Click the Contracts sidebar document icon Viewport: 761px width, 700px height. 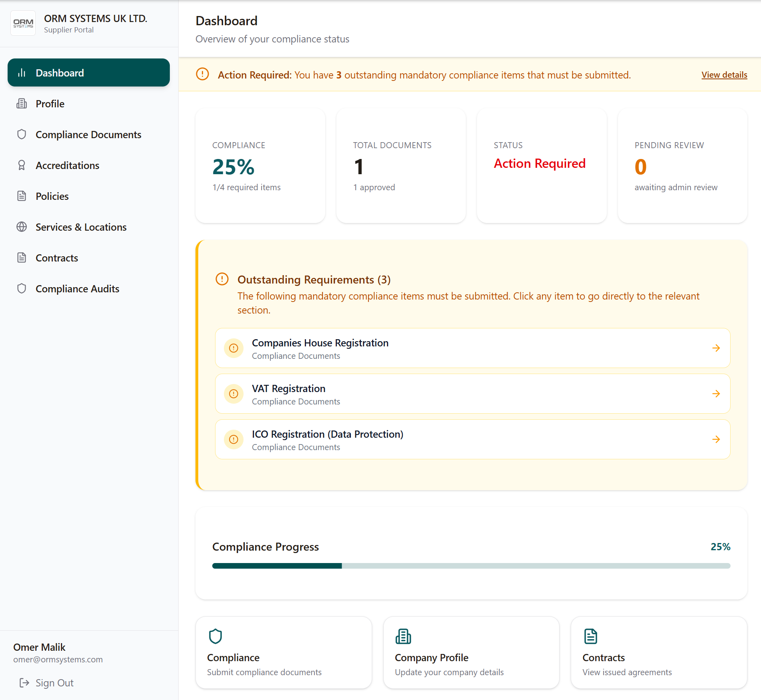(x=22, y=258)
